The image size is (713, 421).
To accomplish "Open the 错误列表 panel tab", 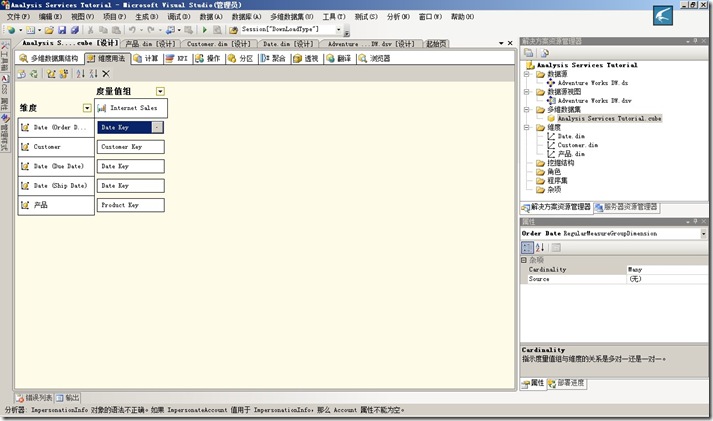I will click(x=35, y=398).
